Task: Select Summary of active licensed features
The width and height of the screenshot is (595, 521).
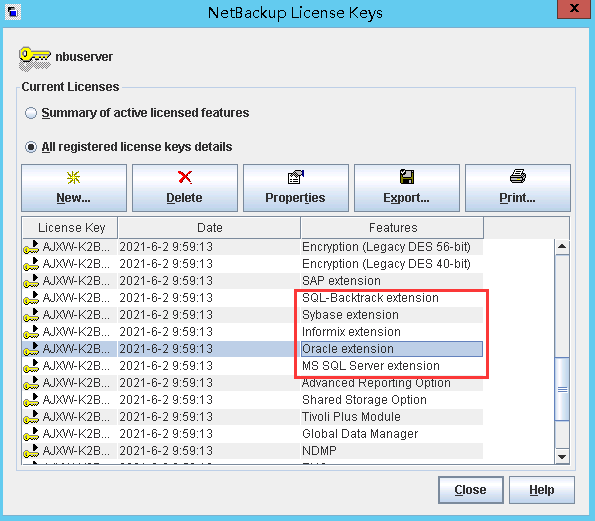Action: pos(31,113)
